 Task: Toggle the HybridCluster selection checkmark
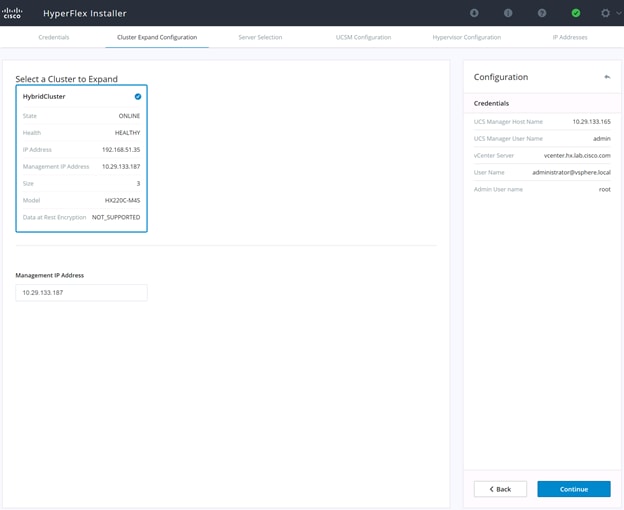(x=138, y=97)
